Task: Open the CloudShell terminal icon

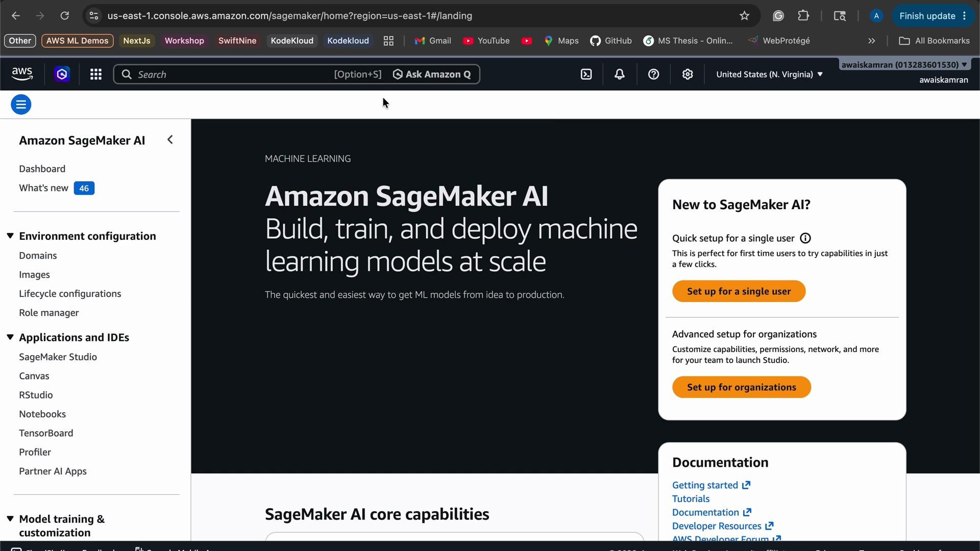Action: [x=586, y=74]
